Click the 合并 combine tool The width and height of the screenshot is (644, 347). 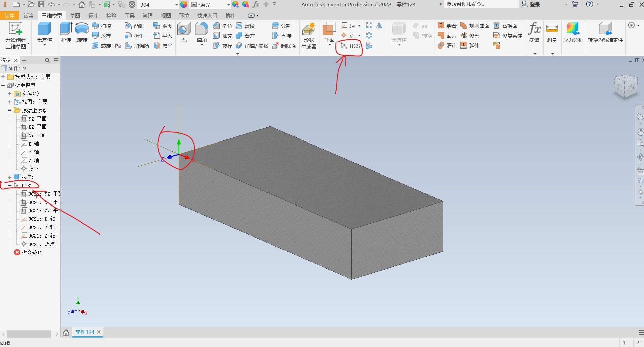tap(245, 36)
